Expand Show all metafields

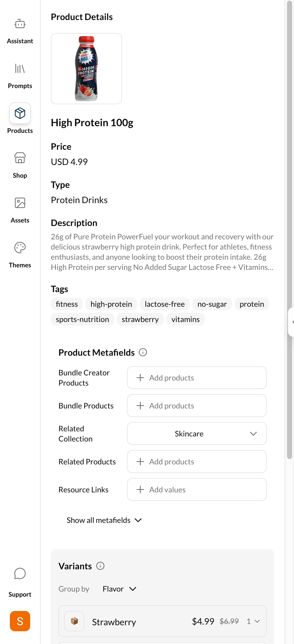point(104,520)
